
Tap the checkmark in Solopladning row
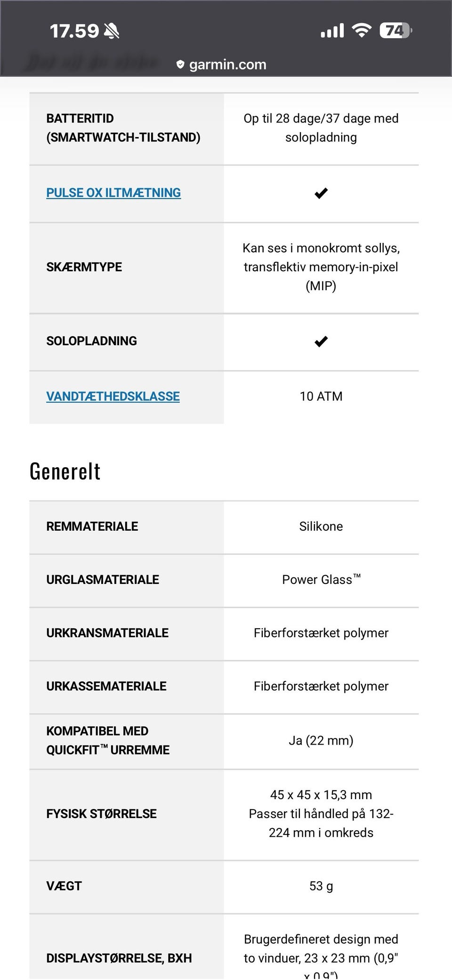click(321, 341)
